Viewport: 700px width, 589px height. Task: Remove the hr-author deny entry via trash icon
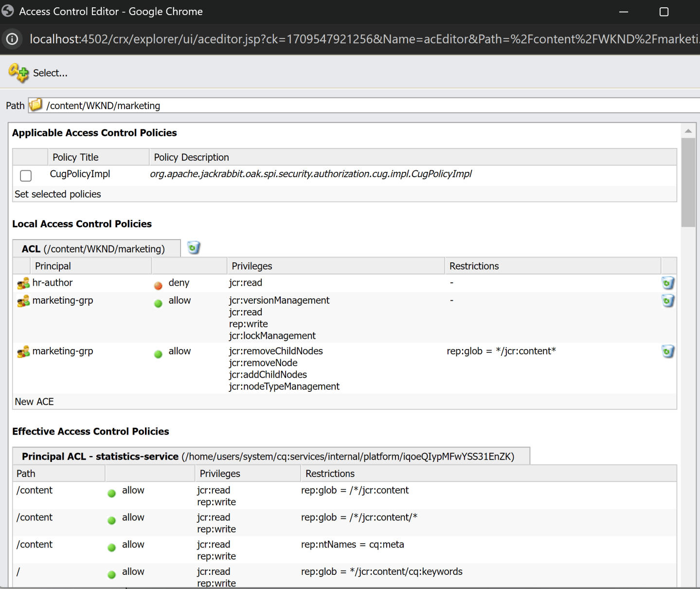(668, 283)
